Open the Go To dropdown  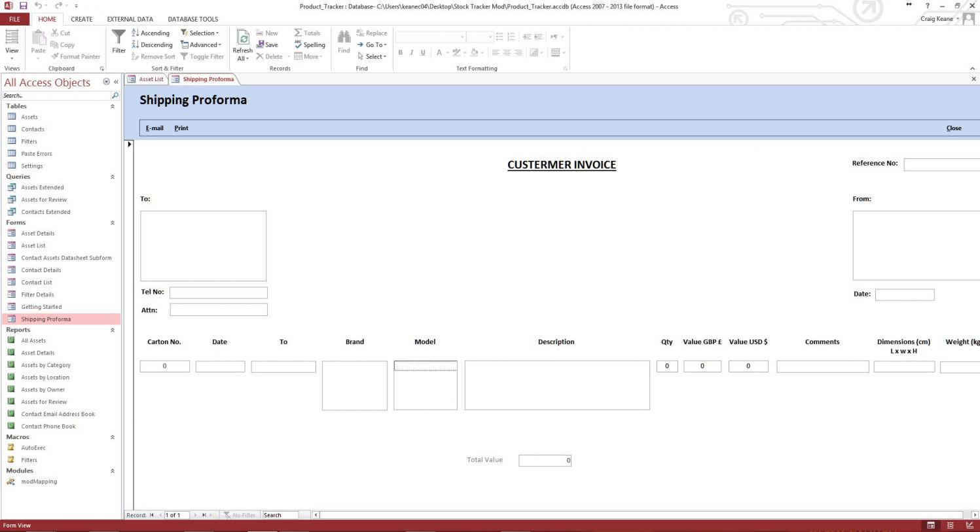372,44
